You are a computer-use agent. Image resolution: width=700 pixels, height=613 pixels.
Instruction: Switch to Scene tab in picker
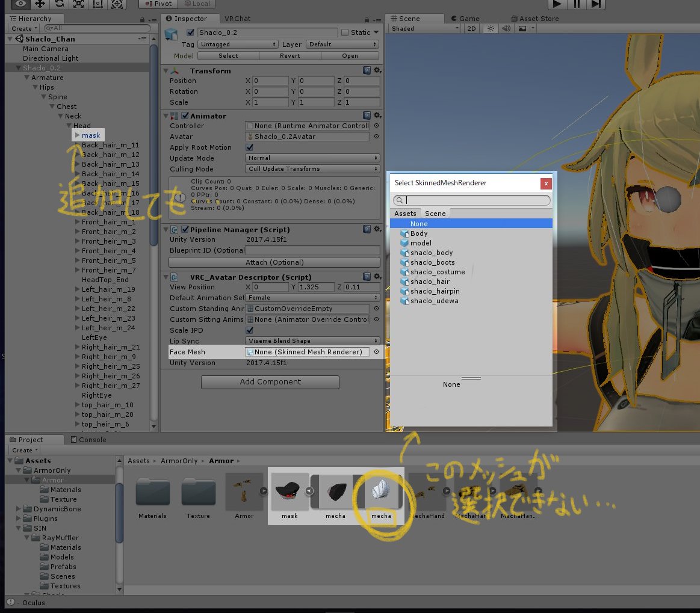point(435,214)
